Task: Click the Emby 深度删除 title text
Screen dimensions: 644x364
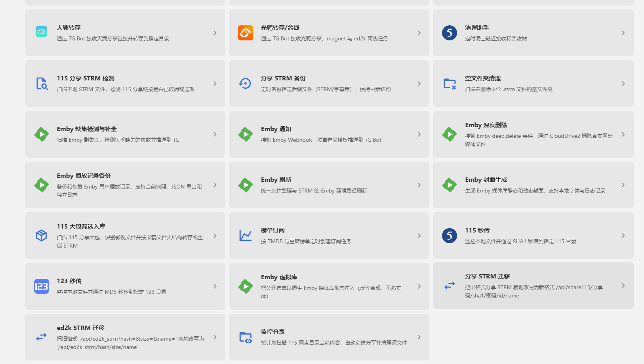Action: coord(486,125)
